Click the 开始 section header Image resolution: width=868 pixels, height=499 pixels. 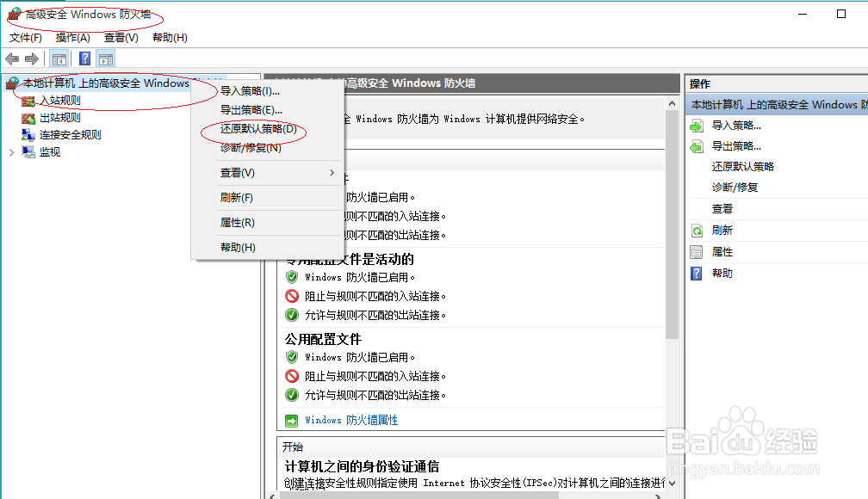[x=293, y=447]
